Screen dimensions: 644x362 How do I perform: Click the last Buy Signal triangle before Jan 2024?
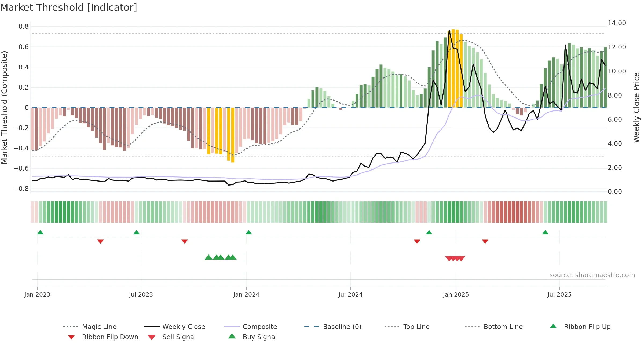233,257
